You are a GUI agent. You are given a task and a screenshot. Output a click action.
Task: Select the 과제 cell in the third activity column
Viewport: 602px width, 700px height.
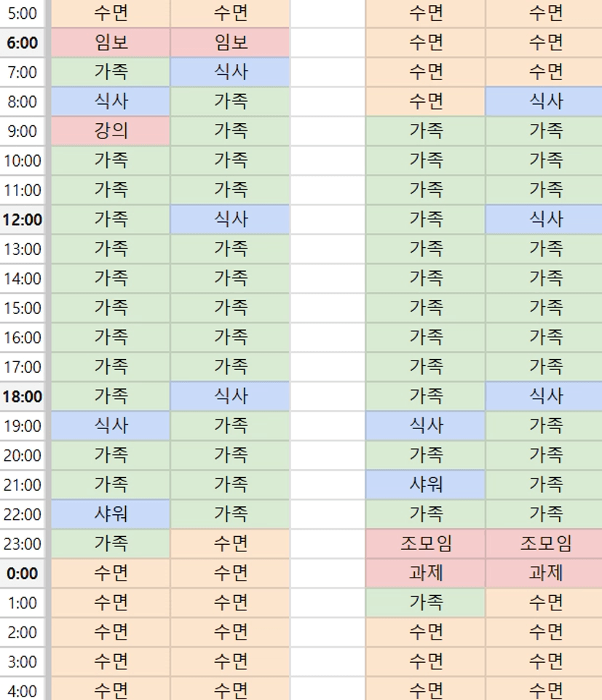pyautogui.click(x=425, y=573)
